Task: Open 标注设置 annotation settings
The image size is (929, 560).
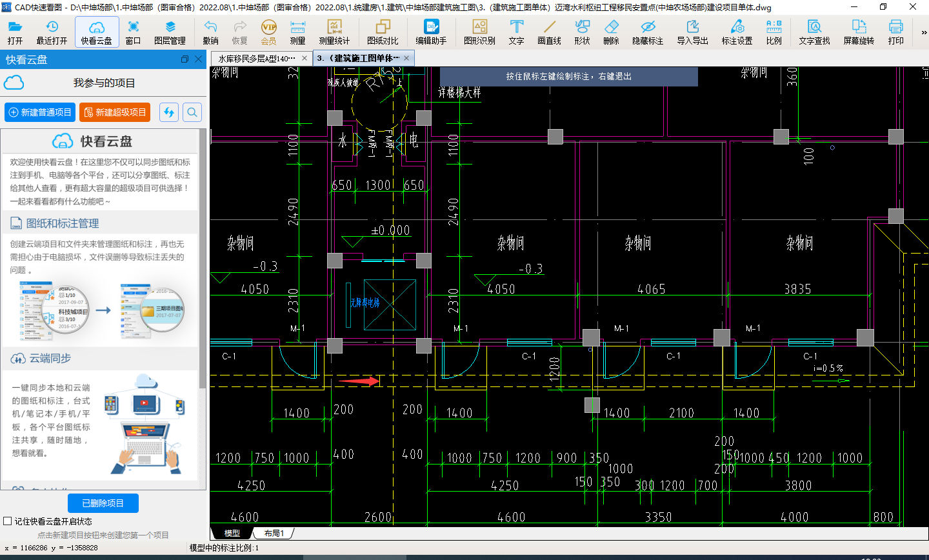Action: tap(737, 32)
